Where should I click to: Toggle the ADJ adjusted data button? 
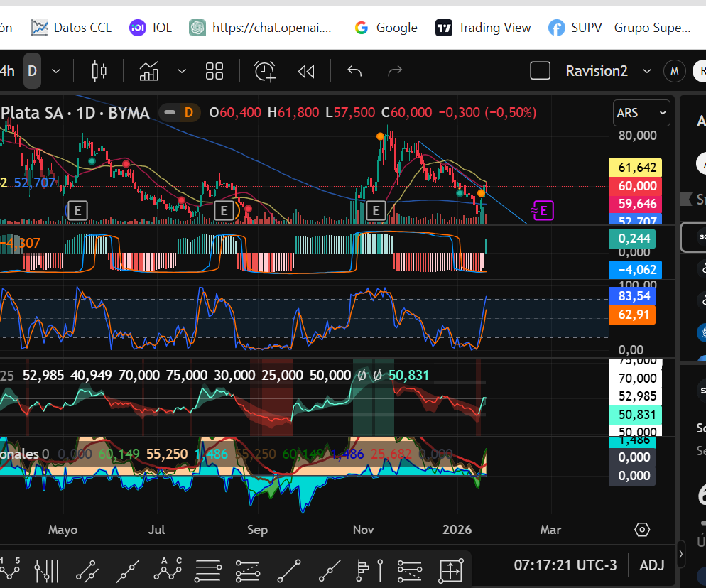point(652,565)
